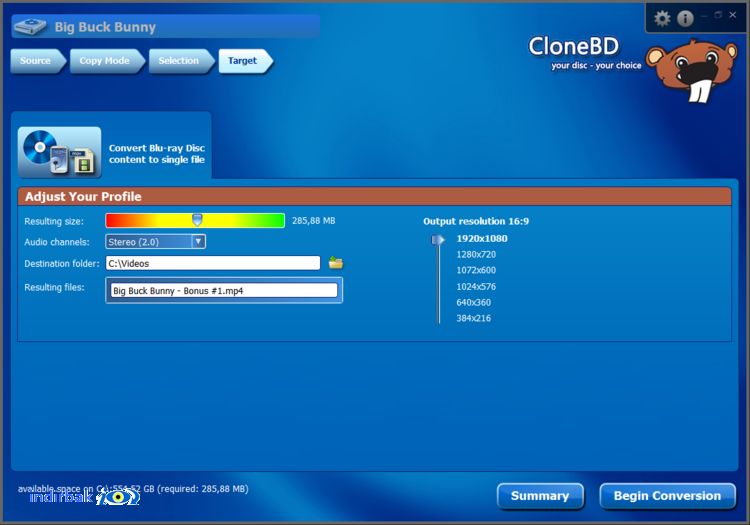Open the info icon in title bar
Image resolution: width=750 pixels, height=525 pixels.
685,18
